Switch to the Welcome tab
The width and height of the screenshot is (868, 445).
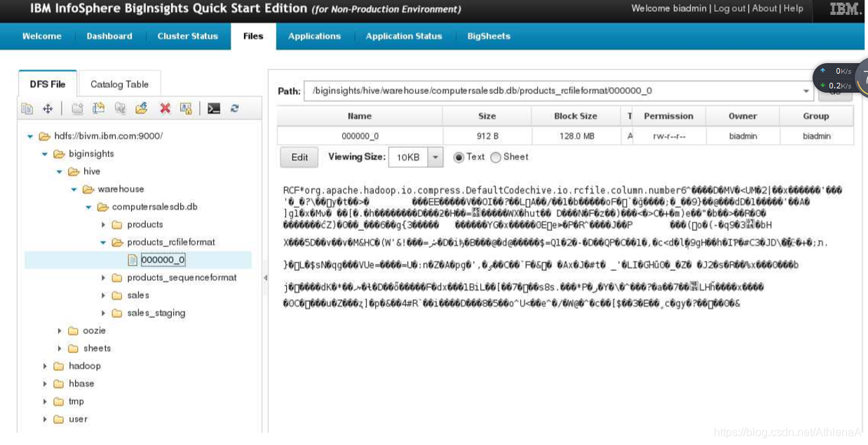coord(41,36)
